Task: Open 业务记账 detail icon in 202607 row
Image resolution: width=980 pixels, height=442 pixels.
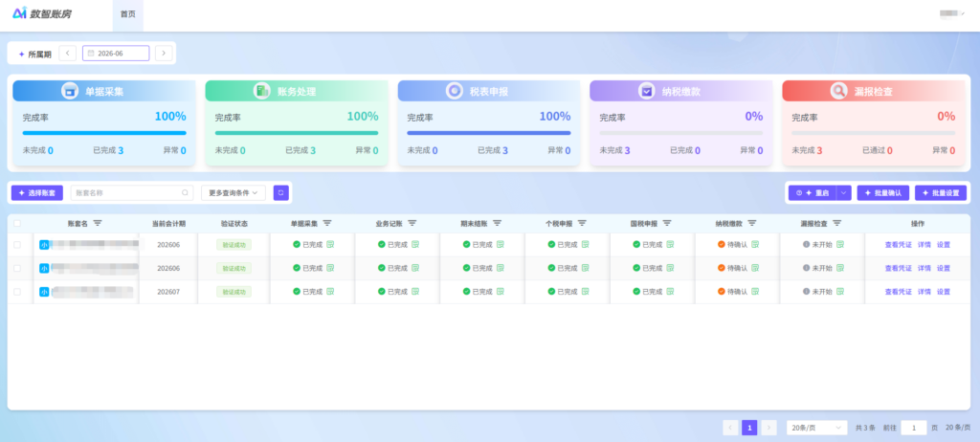Action: tap(415, 292)
